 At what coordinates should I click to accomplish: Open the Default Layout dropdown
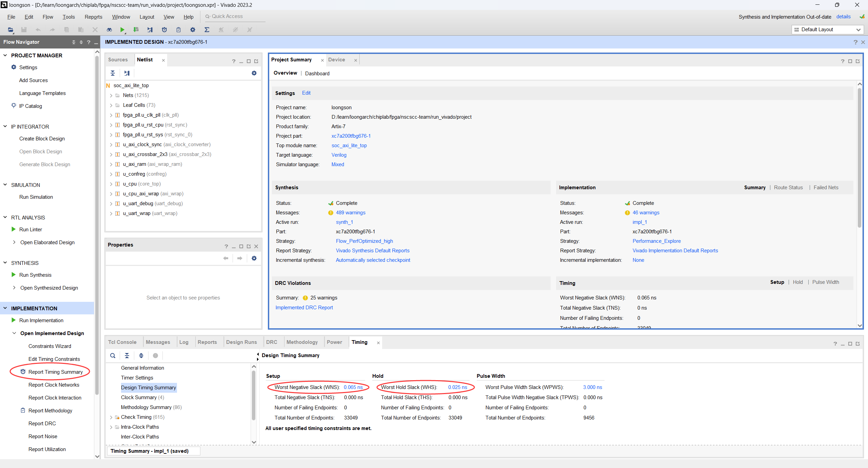point(827,30)
